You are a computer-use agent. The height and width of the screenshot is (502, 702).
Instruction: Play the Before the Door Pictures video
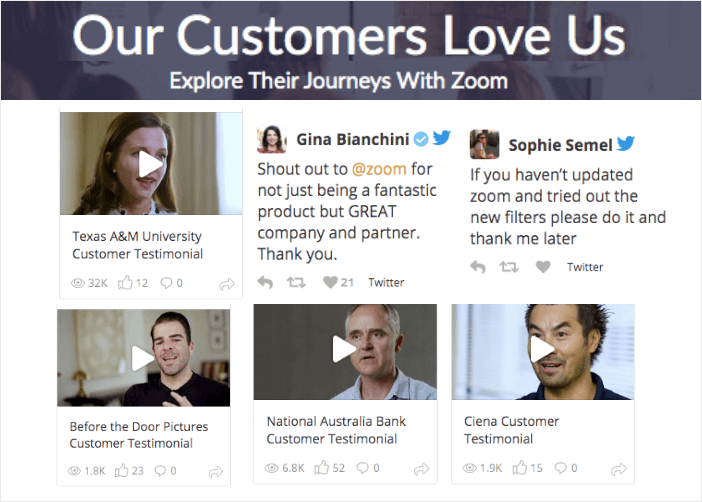pyautogui.click(x=143, y=358)
